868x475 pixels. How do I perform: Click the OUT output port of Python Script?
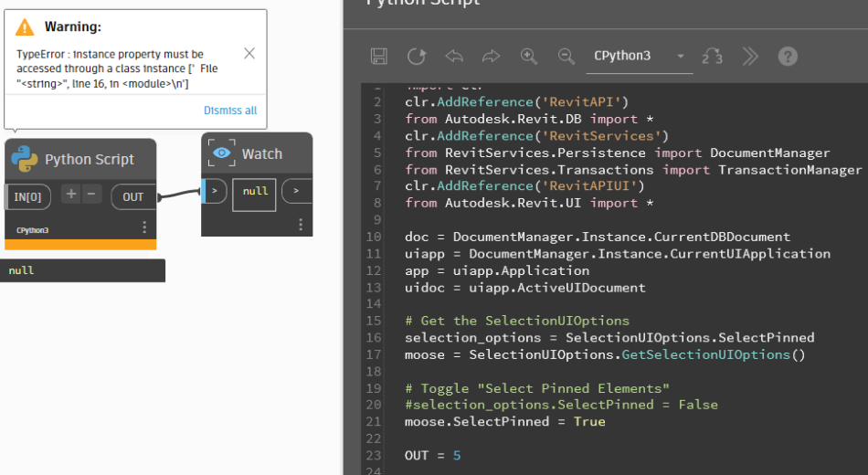click(x=133, y=197)
